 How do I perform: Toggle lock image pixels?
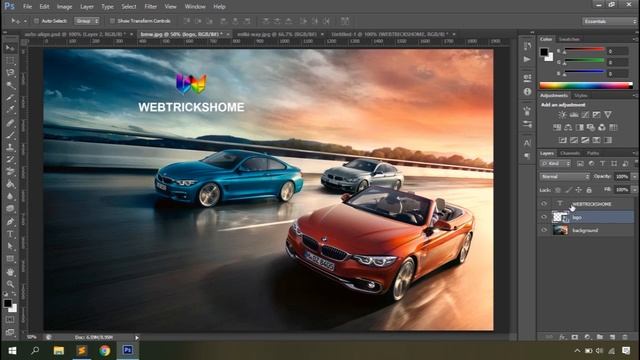pyautogui.click(x=568, y=190)
